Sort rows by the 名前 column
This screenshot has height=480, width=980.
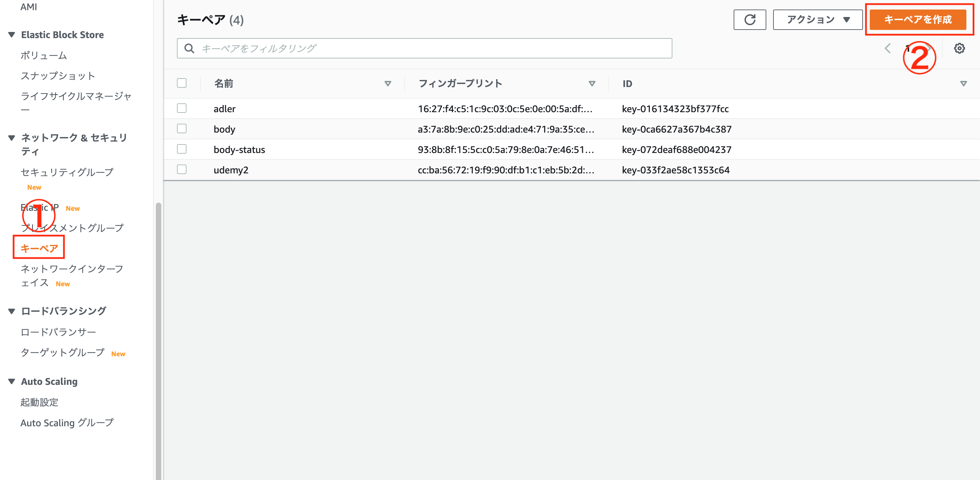[x=388, y=83]
